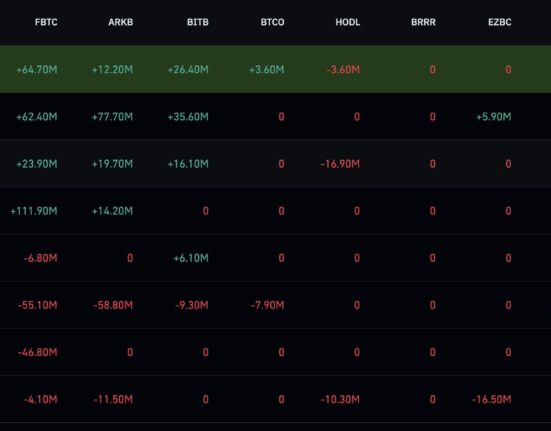The width and height of the screenshot is (551, 431).
Task: Click the +64.70M FBTC value
Action: point(37,70)
